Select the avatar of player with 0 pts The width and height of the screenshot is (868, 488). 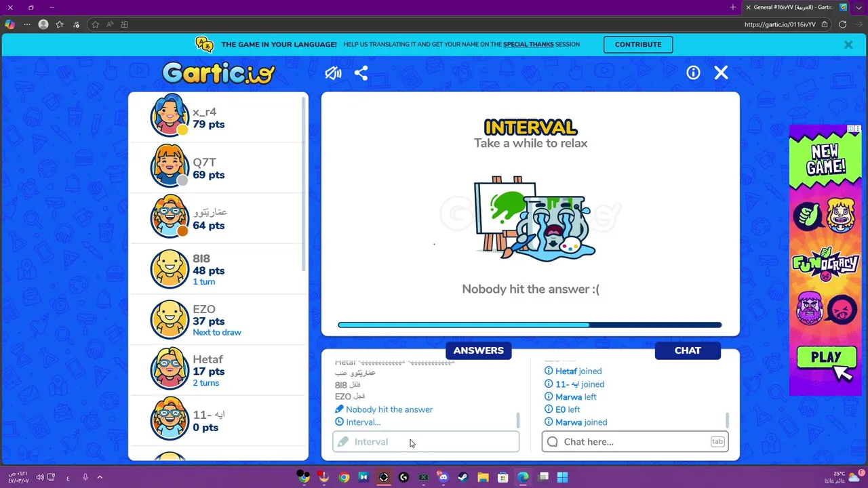[170, 419]
